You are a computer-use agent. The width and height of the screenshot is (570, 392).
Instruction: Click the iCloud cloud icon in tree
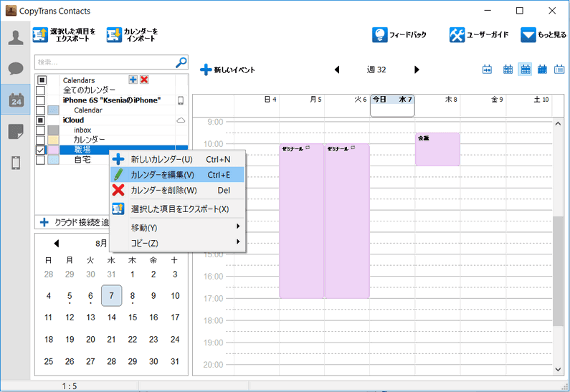(x=181, y=120)
